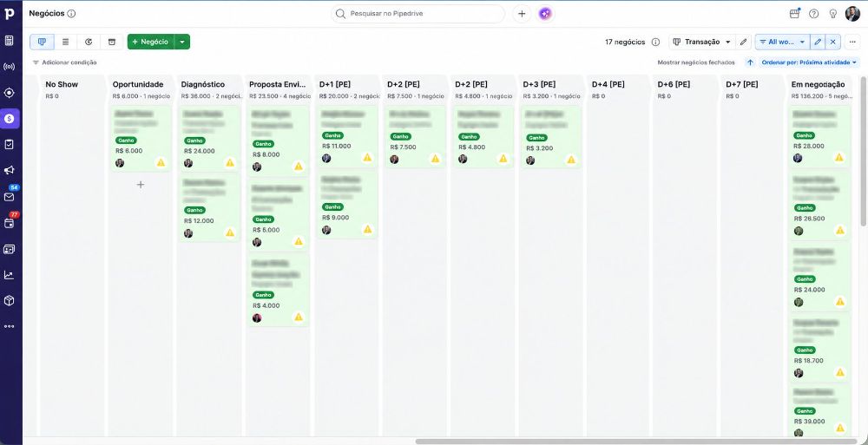Toggle Mostrar negócios fechados

tap(696, 62)
